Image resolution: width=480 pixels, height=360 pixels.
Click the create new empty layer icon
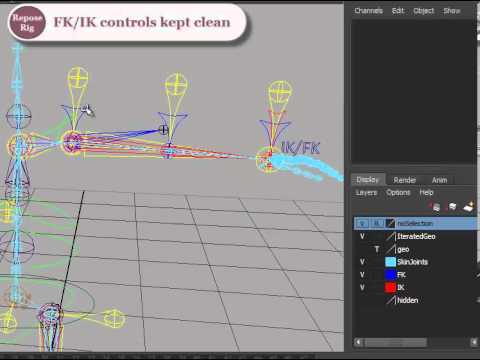[452, 207]
